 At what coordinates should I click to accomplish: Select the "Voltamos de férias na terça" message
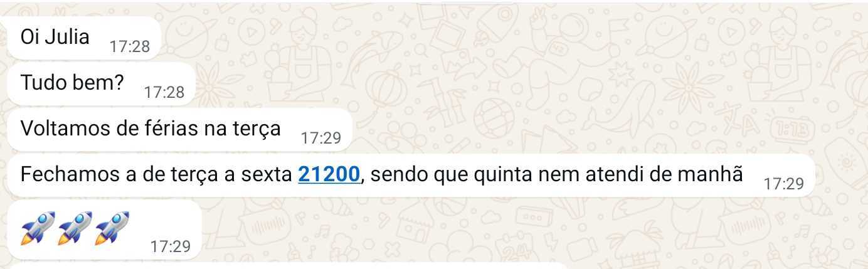(x=179, y=130)
